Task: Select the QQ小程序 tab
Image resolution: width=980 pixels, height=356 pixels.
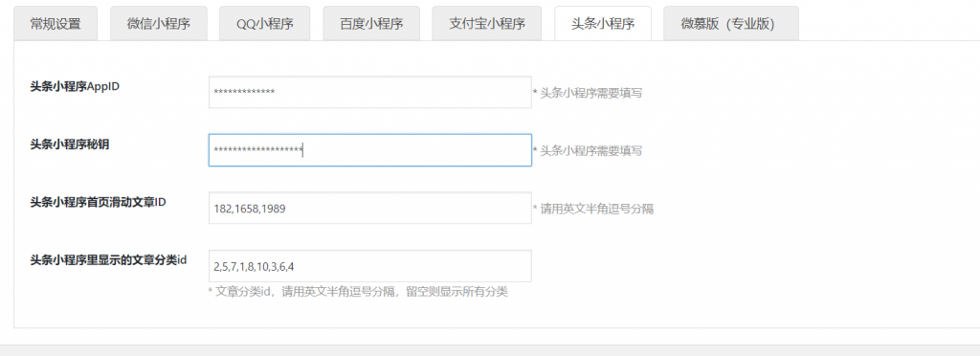Action: click(264, 24)
